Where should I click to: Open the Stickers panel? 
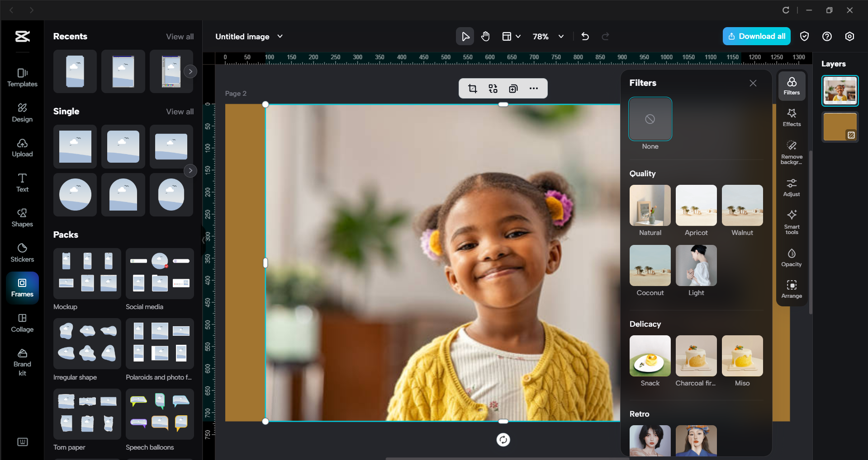[22, 252]
